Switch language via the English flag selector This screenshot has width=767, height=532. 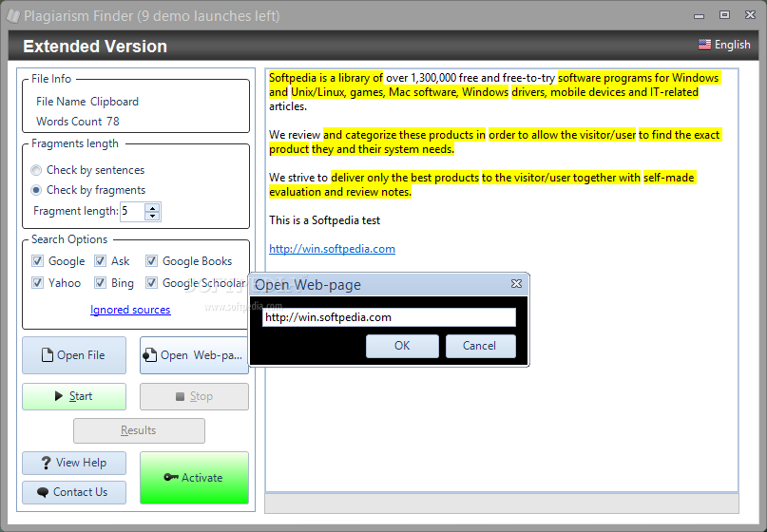coord(724,45)
